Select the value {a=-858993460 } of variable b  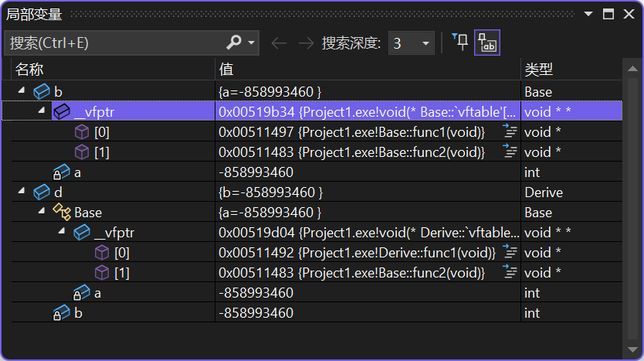269,92
